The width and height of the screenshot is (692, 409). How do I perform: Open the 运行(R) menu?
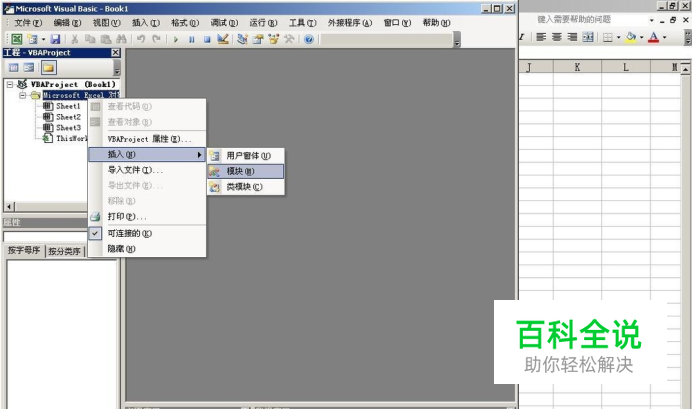coord(263,23)
